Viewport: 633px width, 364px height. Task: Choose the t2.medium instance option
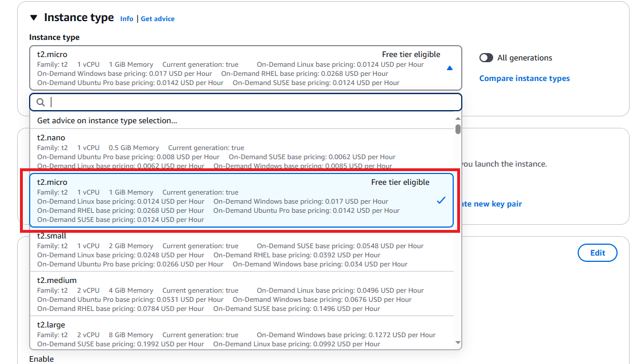(x=242, y=294)
